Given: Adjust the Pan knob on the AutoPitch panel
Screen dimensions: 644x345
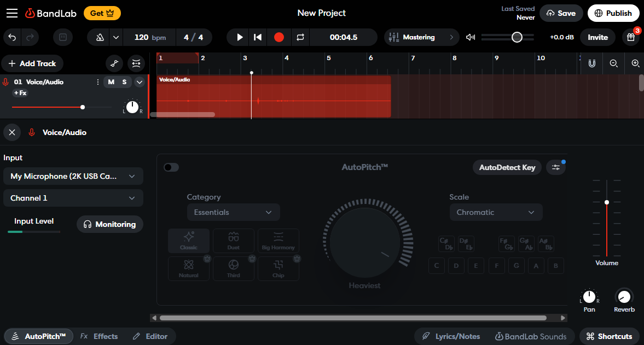Looking at the screenshot, I should pyautogui.click(x=589, y=297).
